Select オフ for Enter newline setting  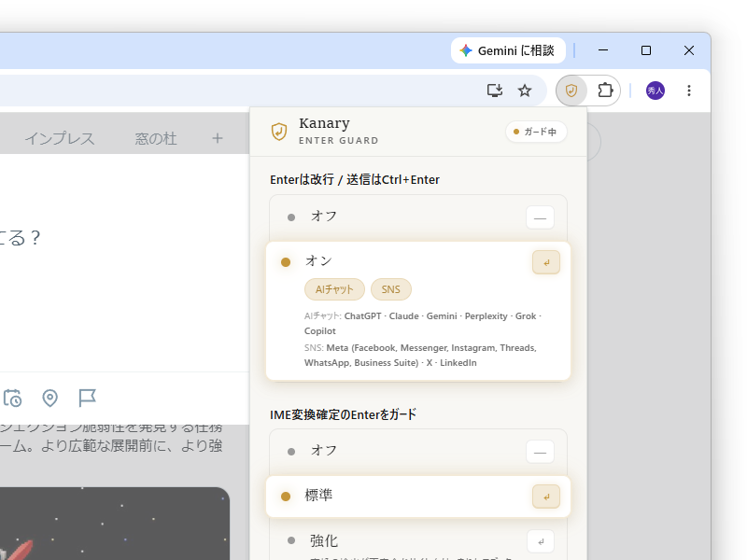pyautogui.click(x=418, y=217)
